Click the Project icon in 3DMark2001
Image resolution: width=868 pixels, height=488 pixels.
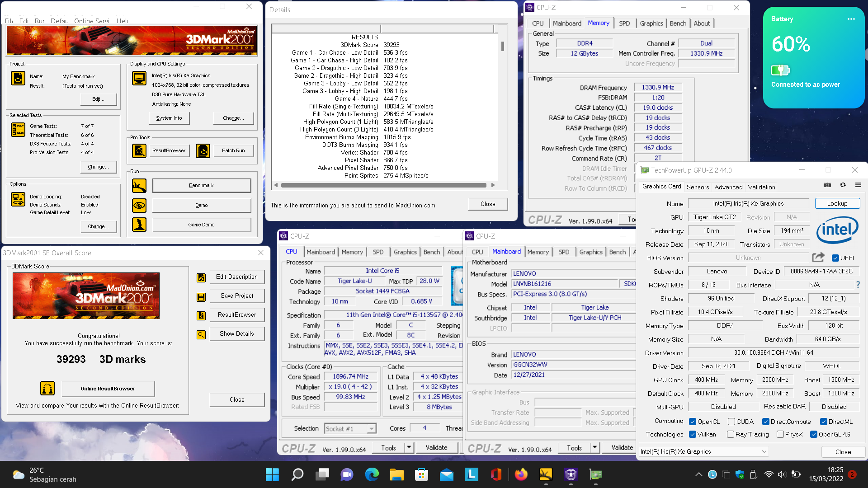(18, 78)
